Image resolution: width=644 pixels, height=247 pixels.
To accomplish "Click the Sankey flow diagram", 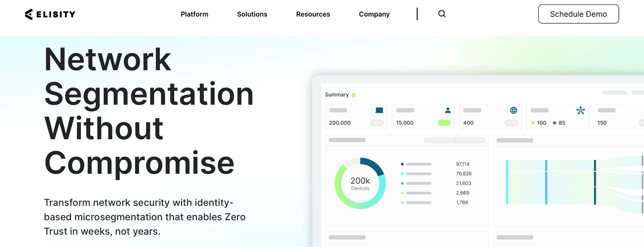I will [x=575, y=184].
